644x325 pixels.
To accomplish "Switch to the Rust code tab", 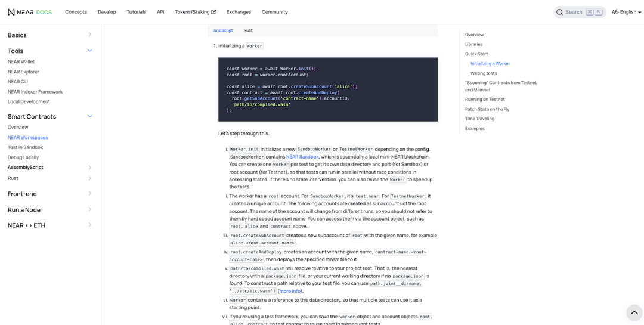I will click(x=248, y=30).
